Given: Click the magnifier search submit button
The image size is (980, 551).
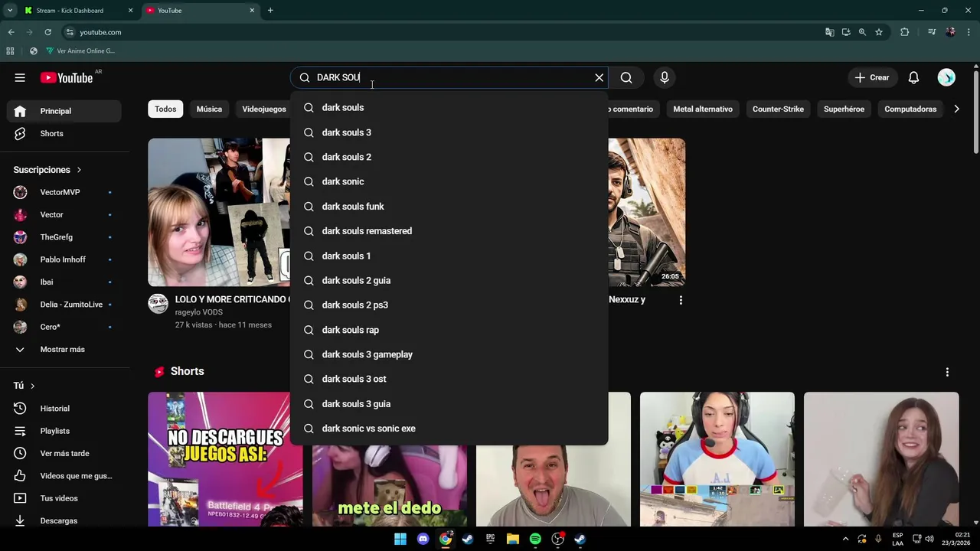Looking at the screenshot, I should [626, 77].
